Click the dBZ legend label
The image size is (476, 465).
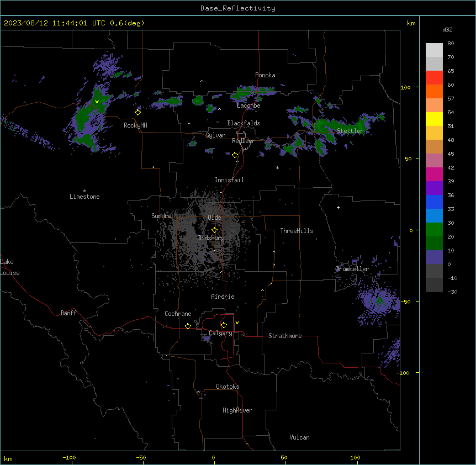[x=447, y=30]
